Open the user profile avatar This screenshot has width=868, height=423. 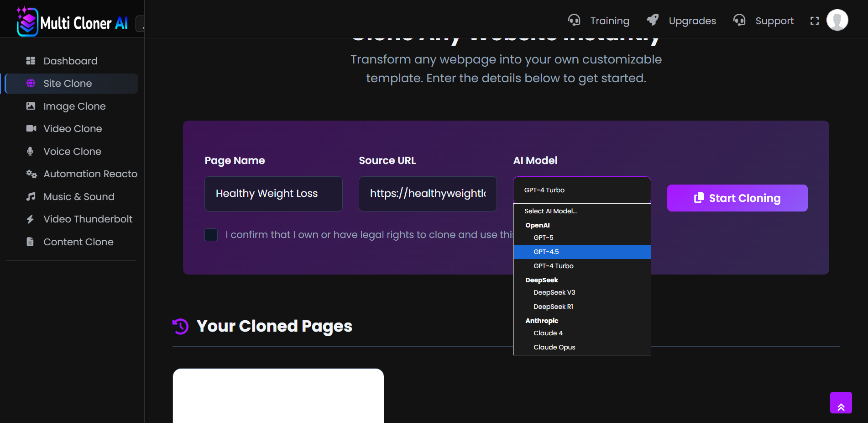[837, 21]
